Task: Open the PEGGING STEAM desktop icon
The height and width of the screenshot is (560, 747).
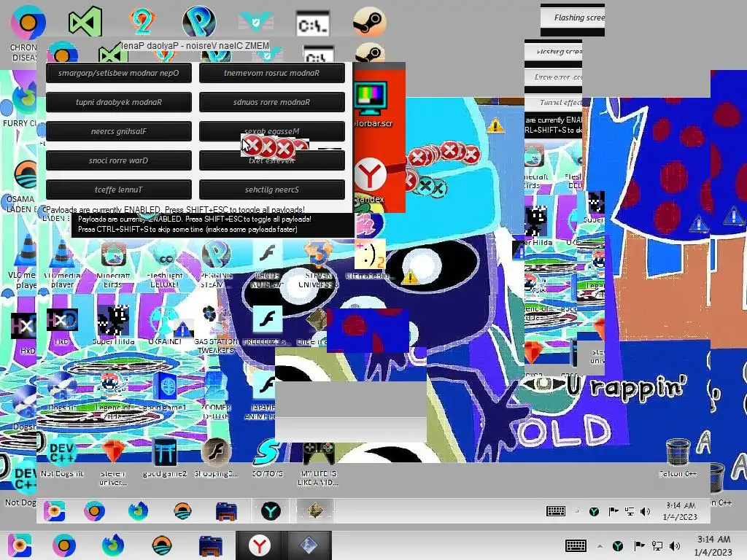Action: point(216,265)
